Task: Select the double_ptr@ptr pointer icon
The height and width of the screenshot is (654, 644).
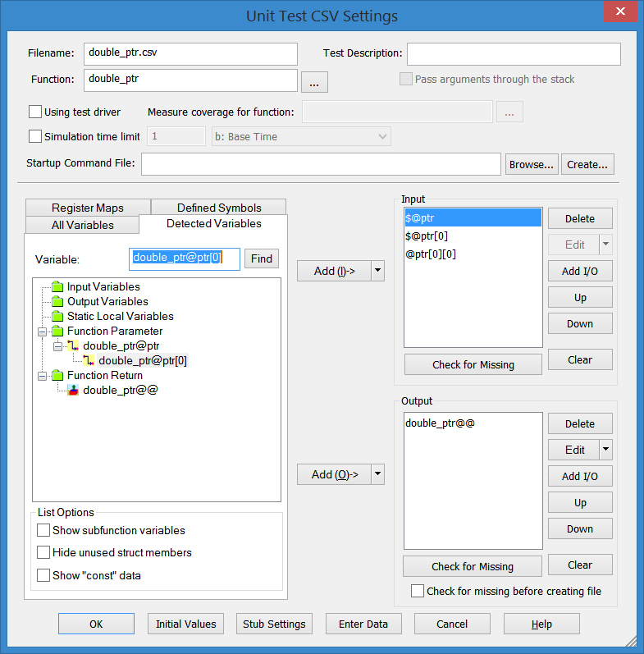Action: pyautogui.click(x=73, y=346)
